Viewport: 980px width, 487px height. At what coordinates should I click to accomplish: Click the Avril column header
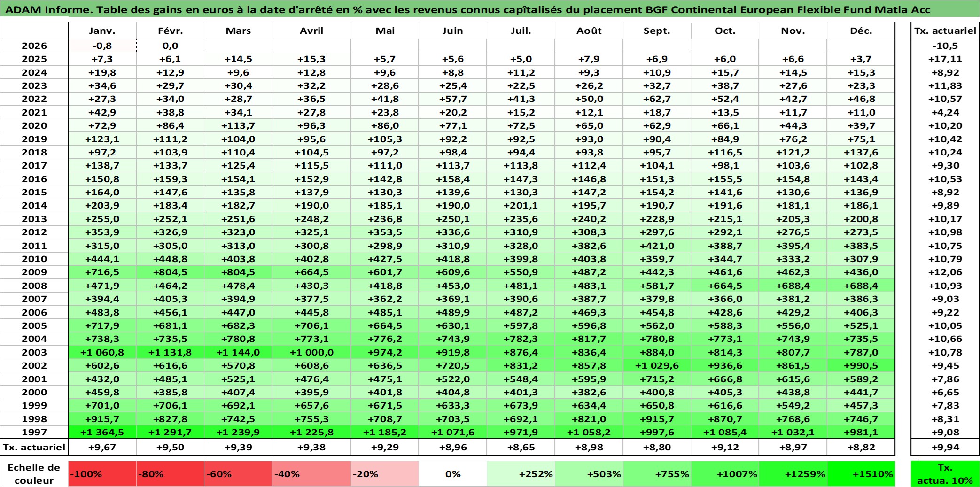(x=311, y=31)
